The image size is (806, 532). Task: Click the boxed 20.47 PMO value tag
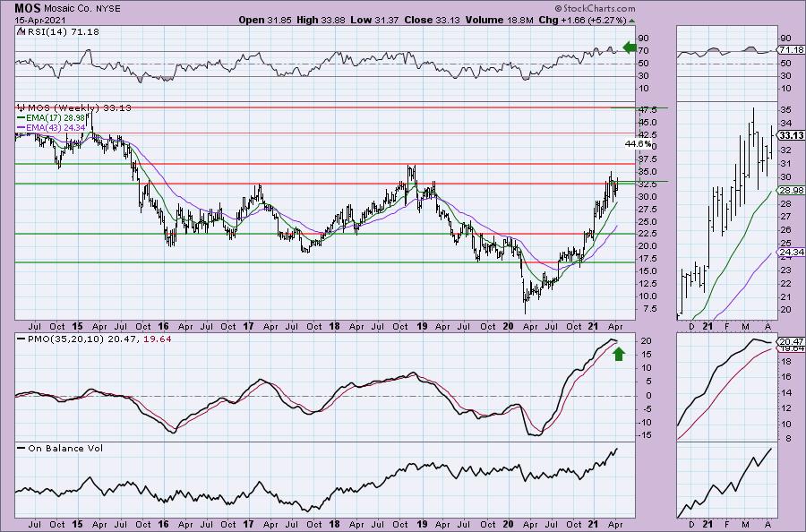(x=791, y=341)
